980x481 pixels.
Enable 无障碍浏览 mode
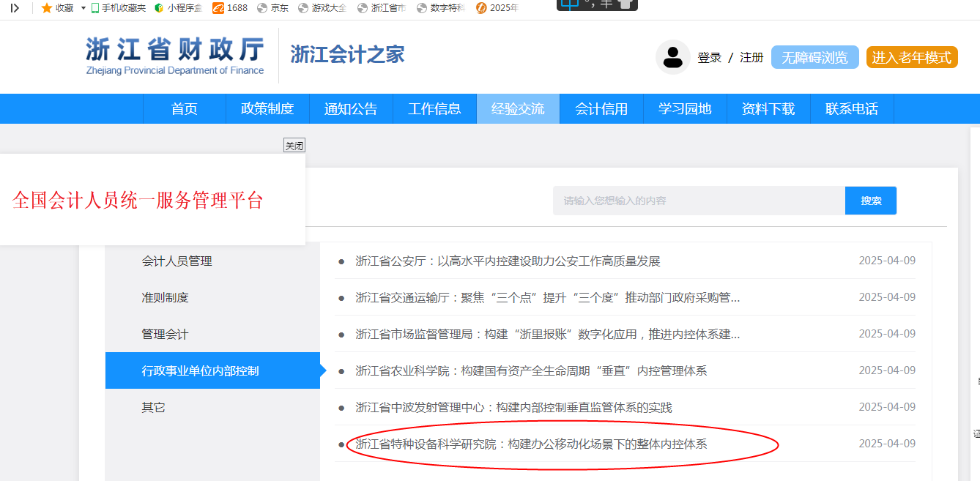pos(814,58)
